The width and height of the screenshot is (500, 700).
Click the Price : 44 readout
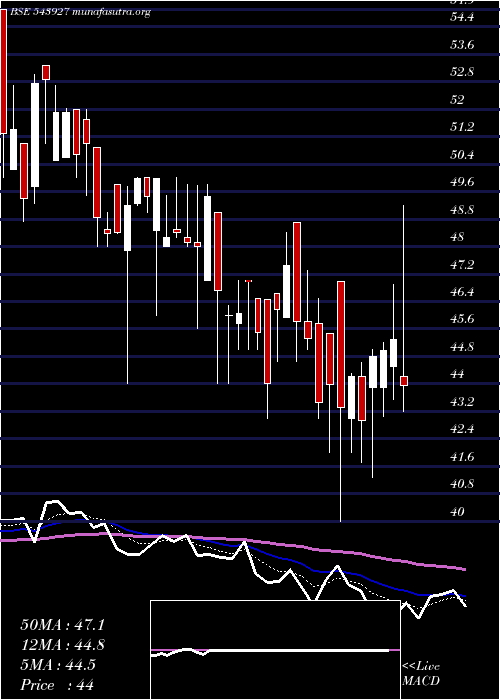[57, 685]
